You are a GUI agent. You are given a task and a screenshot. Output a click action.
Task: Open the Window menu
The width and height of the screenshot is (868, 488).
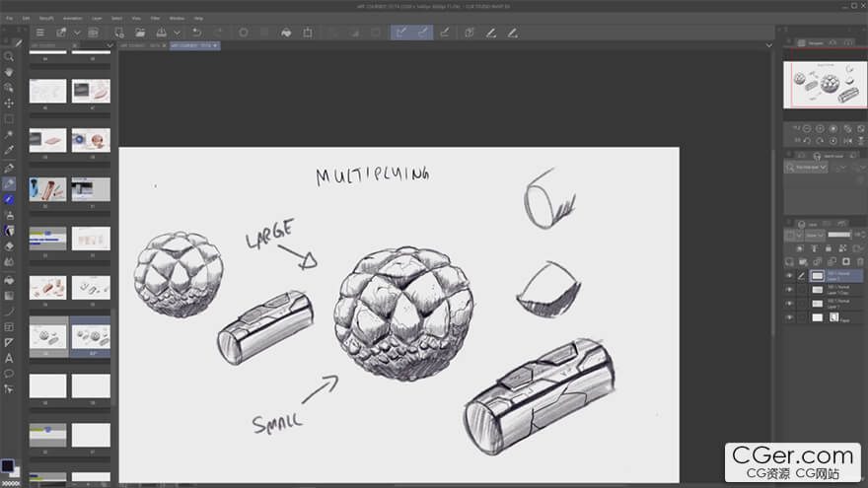coord(177,19)
